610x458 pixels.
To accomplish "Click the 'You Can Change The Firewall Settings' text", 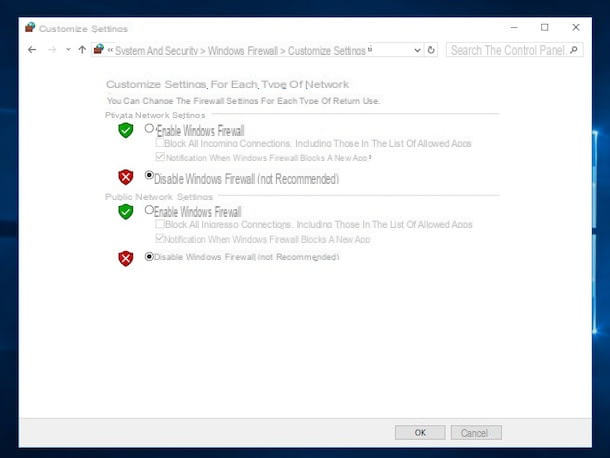I will tap(243, 101).
